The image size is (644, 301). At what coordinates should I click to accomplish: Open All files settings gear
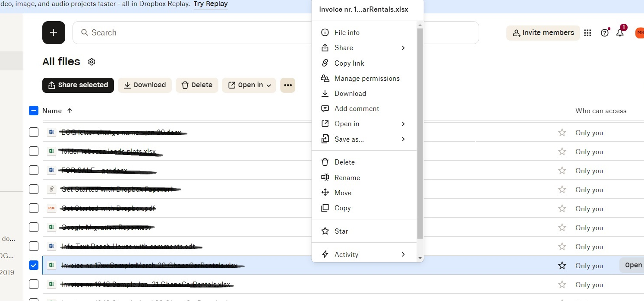(x=92, y=62)
